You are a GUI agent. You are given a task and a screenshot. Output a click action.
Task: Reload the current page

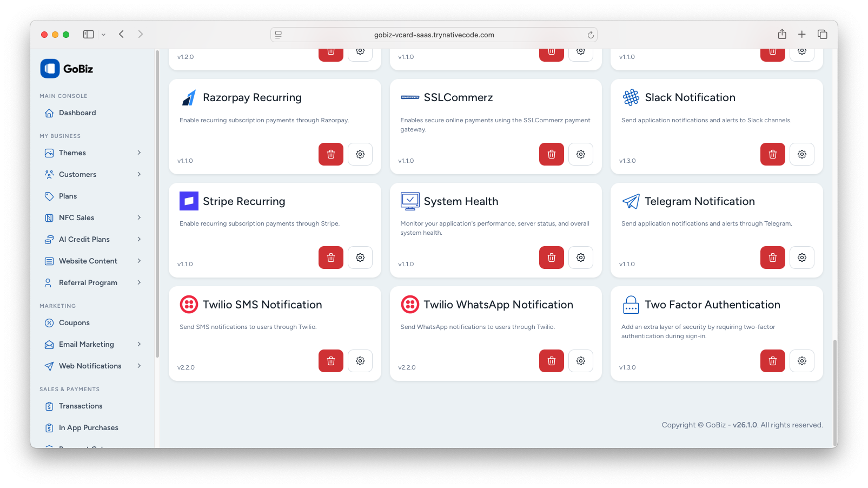pyautogui.click(x=591, y=35)
